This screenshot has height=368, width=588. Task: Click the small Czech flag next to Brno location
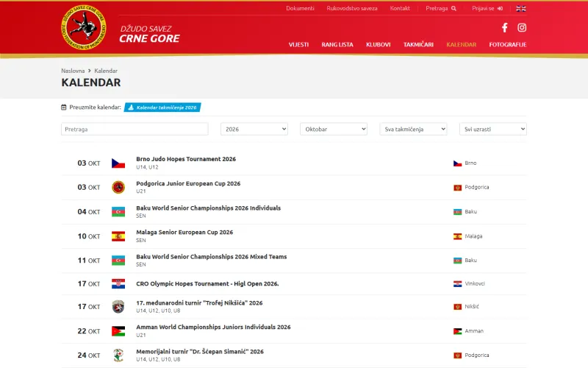tap(457, 163)
